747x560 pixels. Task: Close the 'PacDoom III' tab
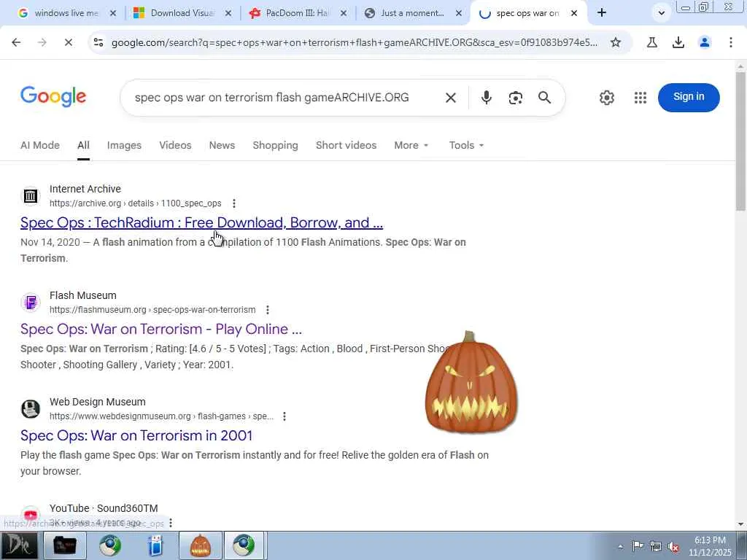click(x=344, y=13)
